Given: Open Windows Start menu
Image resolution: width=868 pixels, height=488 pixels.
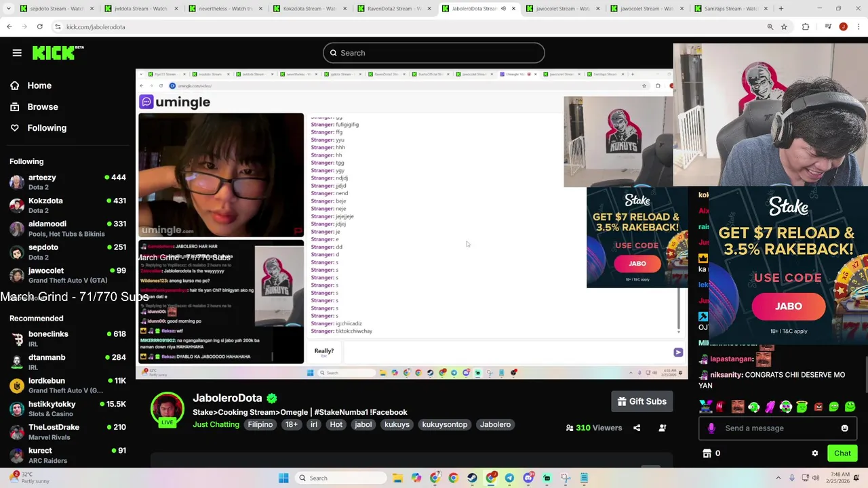Looking at the screenshot, I should 283,478.
